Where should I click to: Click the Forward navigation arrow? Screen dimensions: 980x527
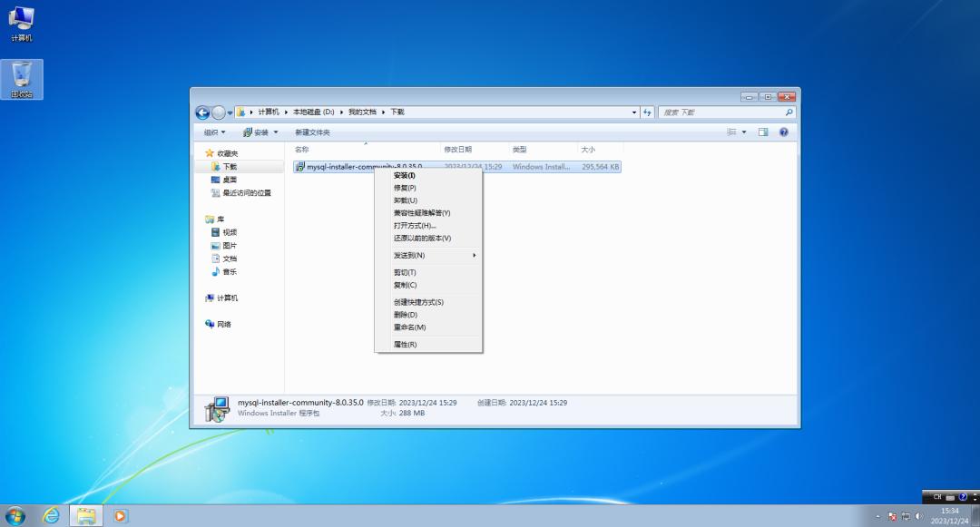(x=218, y=112)
